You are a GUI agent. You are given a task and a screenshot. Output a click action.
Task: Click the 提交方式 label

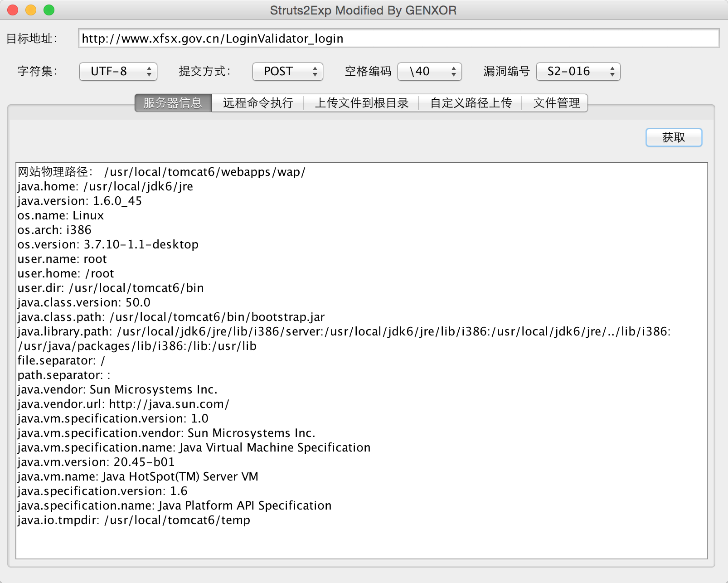(205, 72)
